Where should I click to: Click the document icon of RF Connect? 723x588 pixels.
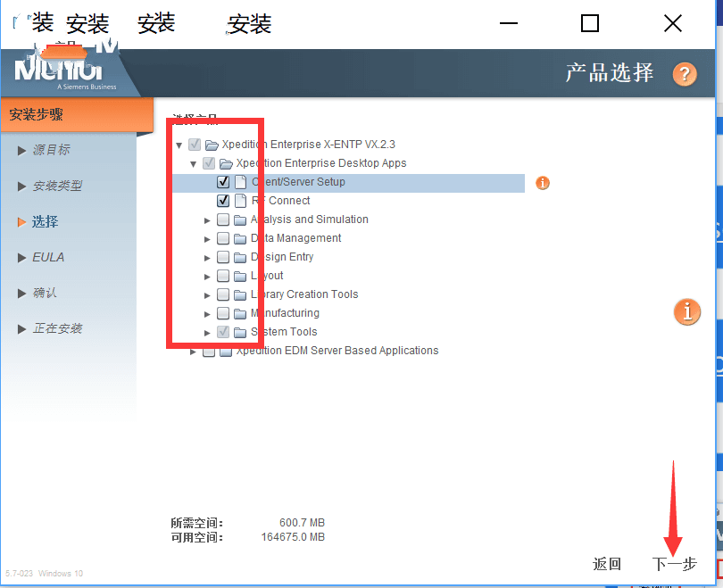point(241,201)
